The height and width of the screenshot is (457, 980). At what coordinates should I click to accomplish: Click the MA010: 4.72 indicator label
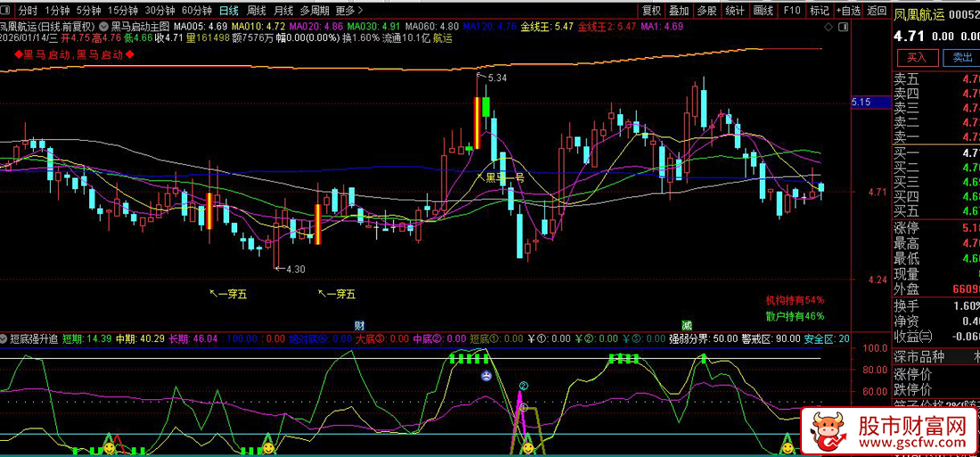pos(258,27)
